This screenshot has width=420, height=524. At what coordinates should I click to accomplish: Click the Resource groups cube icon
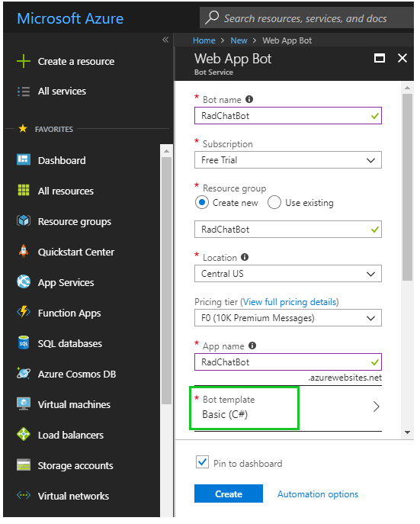[x=24, y=221]
